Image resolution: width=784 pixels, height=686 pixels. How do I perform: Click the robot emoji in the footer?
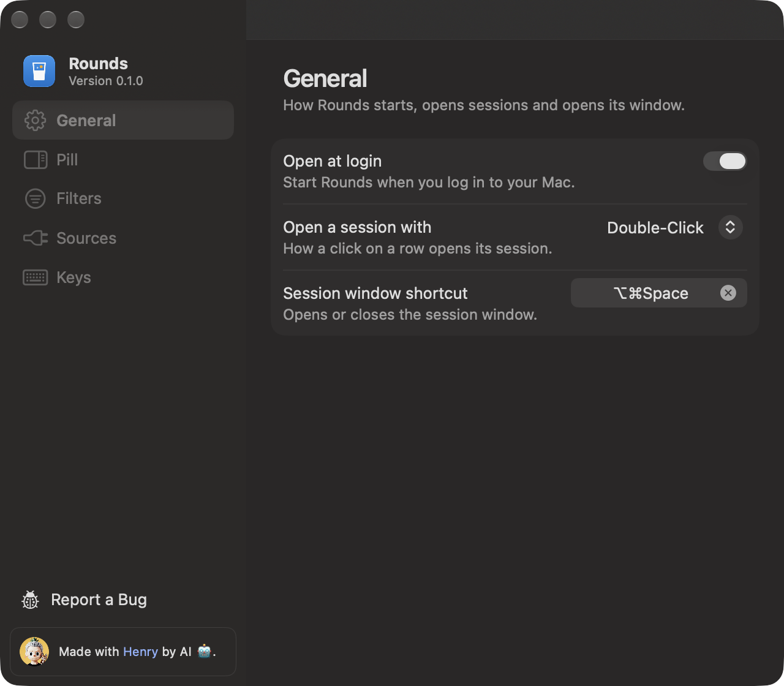click(205, 651)
